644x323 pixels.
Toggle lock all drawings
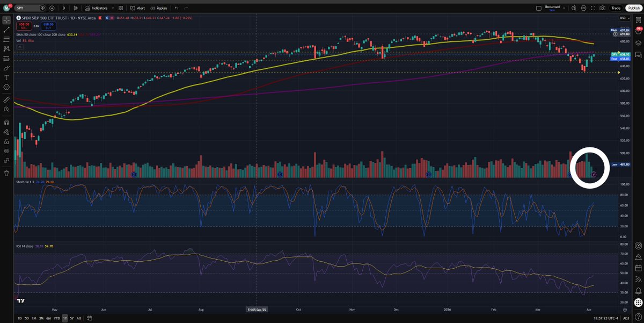point(6,141)
